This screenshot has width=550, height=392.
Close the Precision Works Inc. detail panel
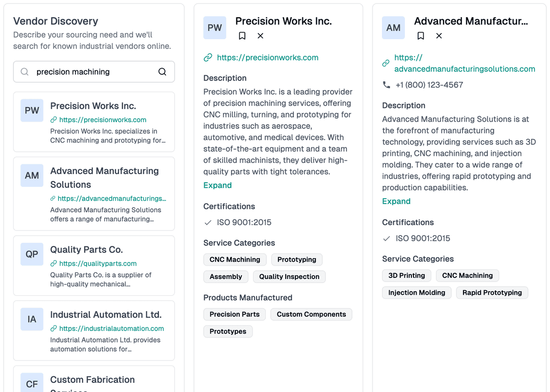pos(260,36)
